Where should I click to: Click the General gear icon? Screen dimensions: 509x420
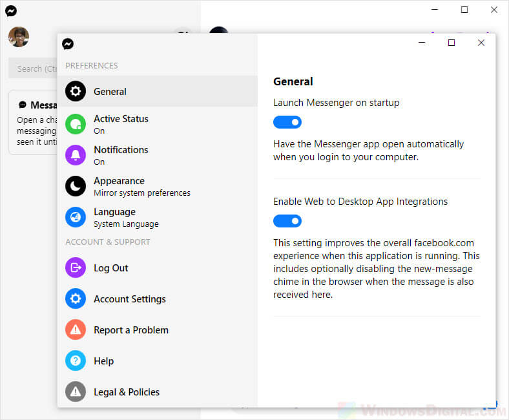[76, 91]
